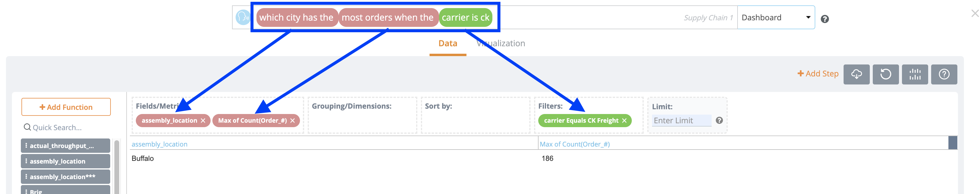This screenshot has width=980, height=194.
Task: Open the chart settings bar icon
Action: point(915,74)
